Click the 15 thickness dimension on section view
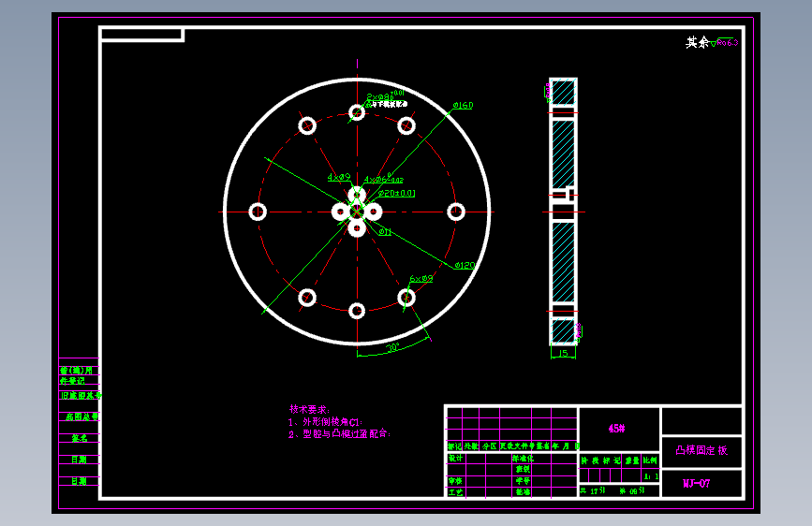This screenshot has width=812, height=526. 564,353
